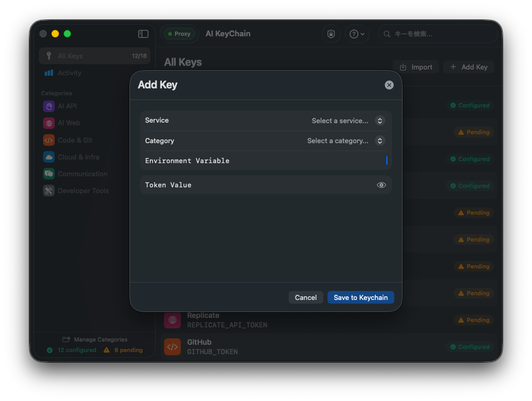
Task: Click the Add Key toolbar button
Action: 469,67
